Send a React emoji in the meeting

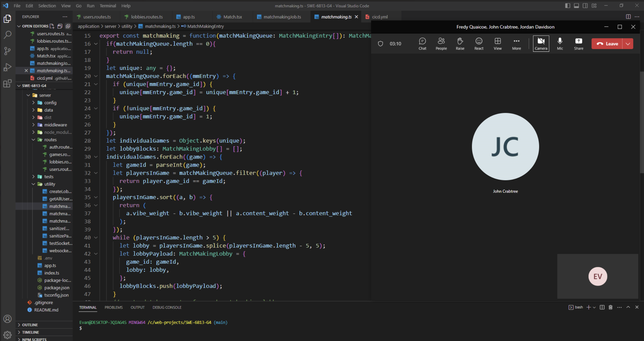[x=479, y=43]
